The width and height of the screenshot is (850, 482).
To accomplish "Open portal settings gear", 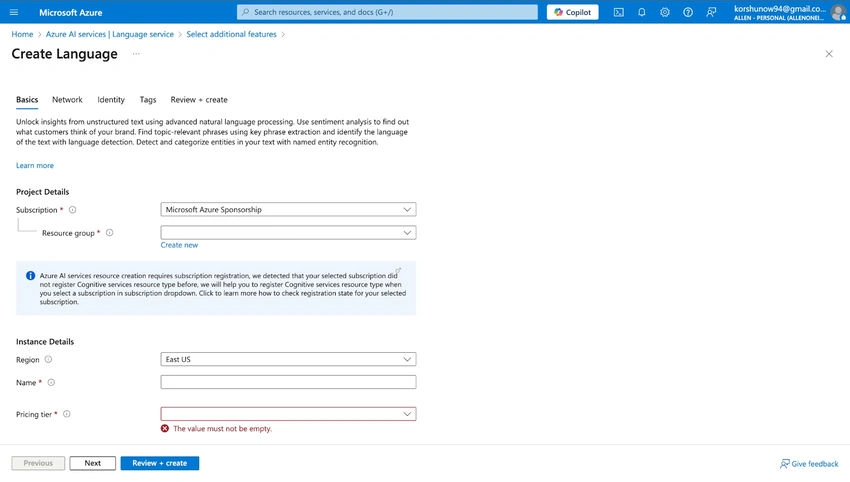I will pos(665,12).
